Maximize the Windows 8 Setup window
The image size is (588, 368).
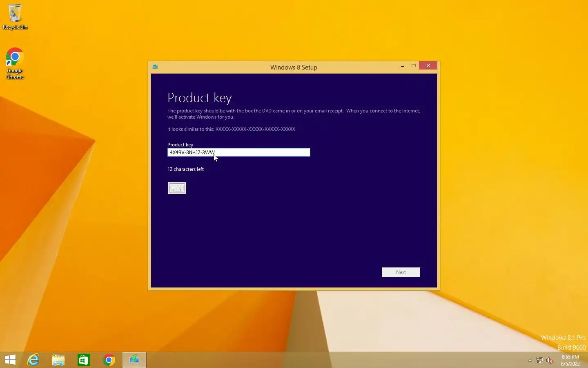pyautogui.click(x=414, y=66)
